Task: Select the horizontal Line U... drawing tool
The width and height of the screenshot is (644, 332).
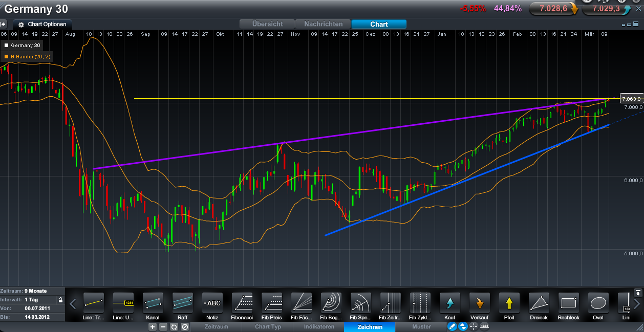Action: pyautogui.click(x=123, y=302)
